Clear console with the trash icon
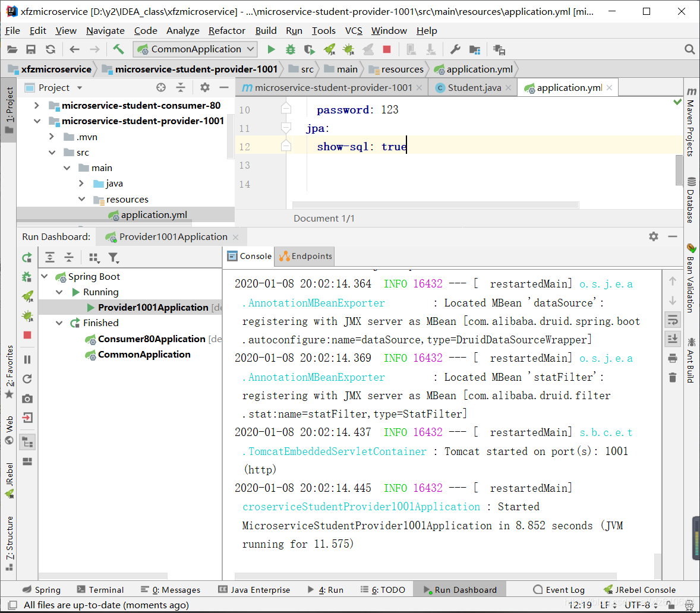The width and height of the screenshot is (700, 613). coord(673,378)
